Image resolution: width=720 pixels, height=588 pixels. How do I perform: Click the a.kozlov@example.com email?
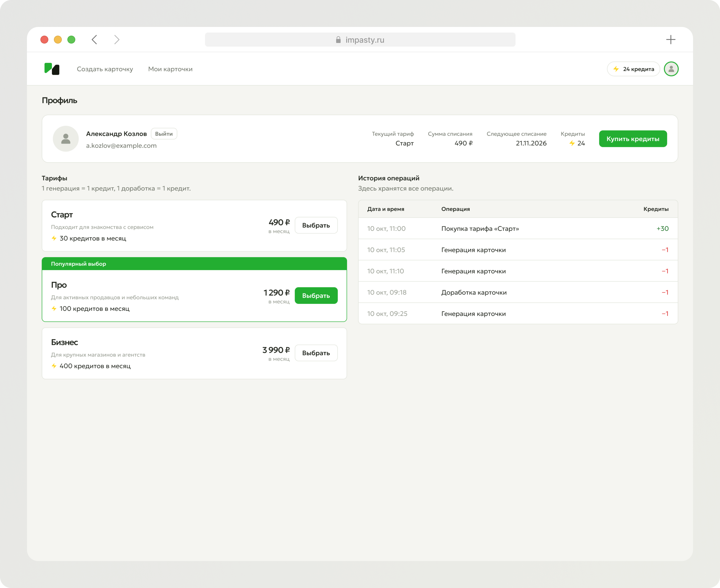click(x=121, y=146)
